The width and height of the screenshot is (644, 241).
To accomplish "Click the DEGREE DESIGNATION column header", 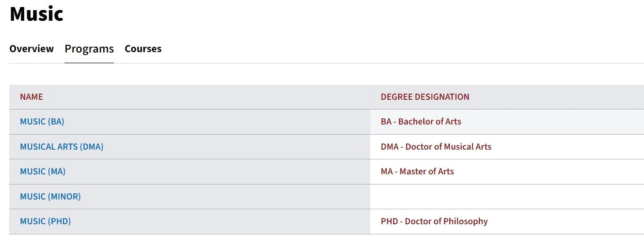I will [x=425, y=97].
